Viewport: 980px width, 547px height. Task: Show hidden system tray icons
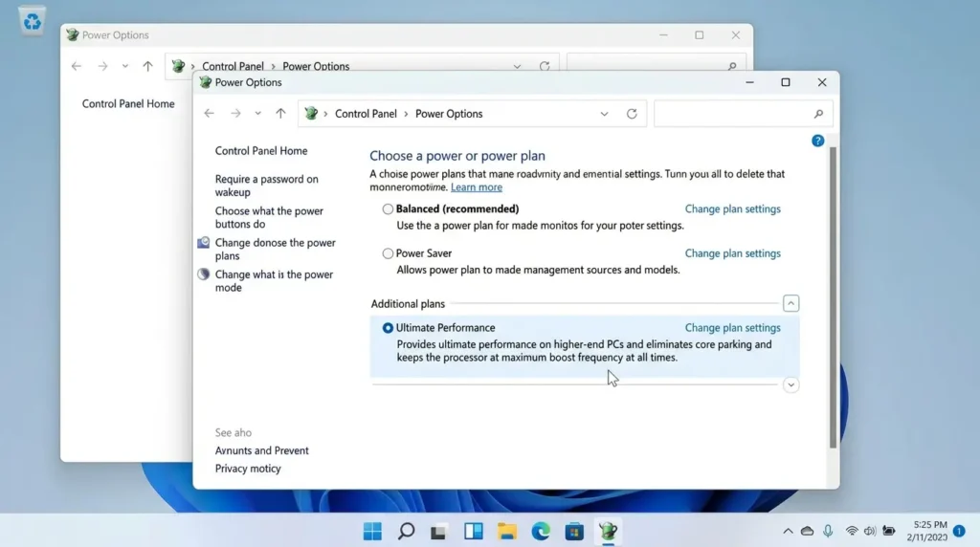click(x=788, y=532)
